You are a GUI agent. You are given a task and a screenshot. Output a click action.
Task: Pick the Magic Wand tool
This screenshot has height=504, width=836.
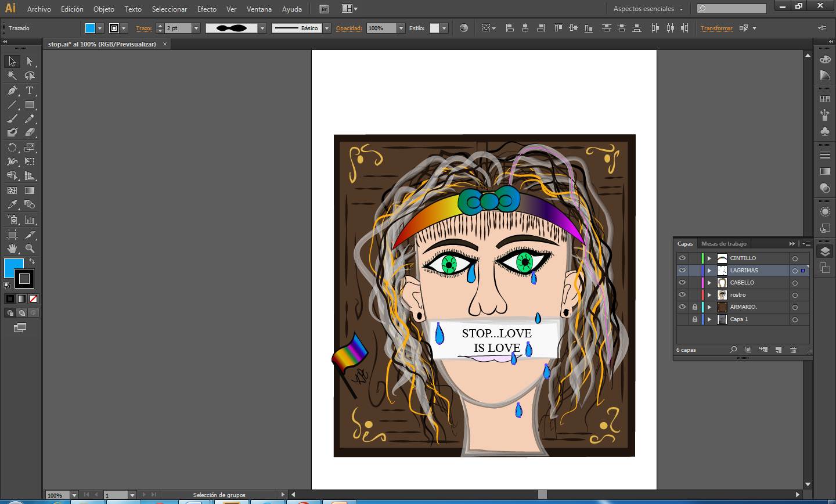click(12, 75)
